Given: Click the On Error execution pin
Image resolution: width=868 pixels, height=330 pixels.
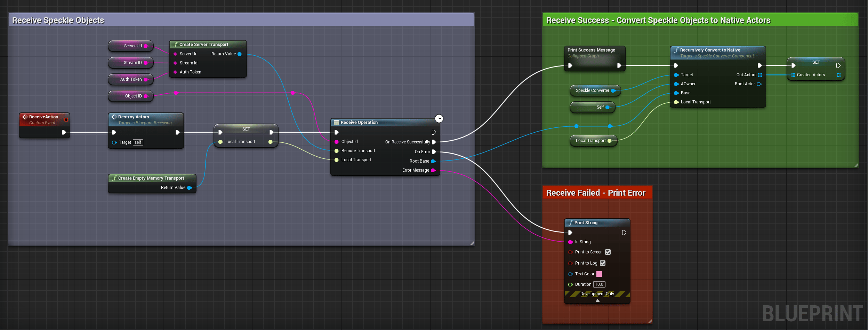Looking at the screenshot, I should click(x=434, y=152).
